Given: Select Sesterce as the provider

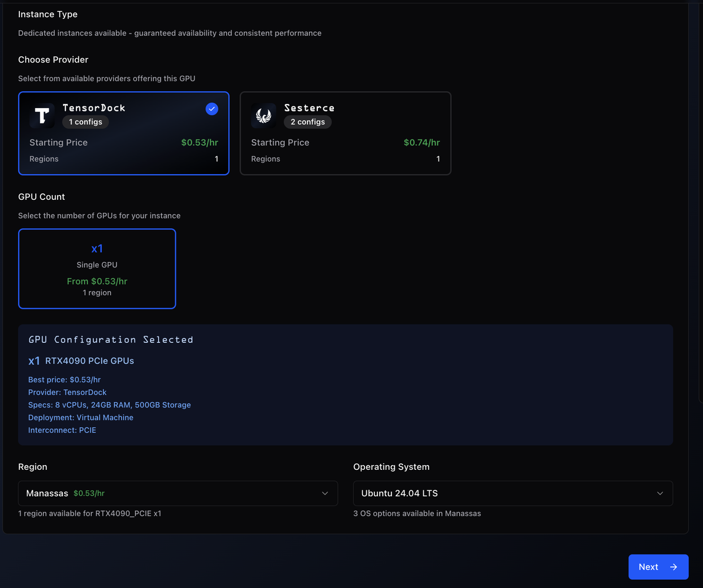Looking at the screenshot, I should point(345,133).
